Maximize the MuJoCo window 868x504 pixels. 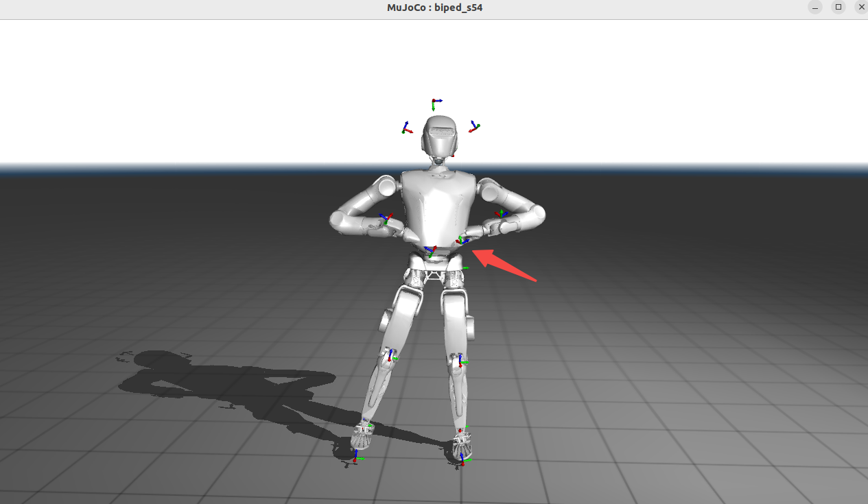coord(838,7)
